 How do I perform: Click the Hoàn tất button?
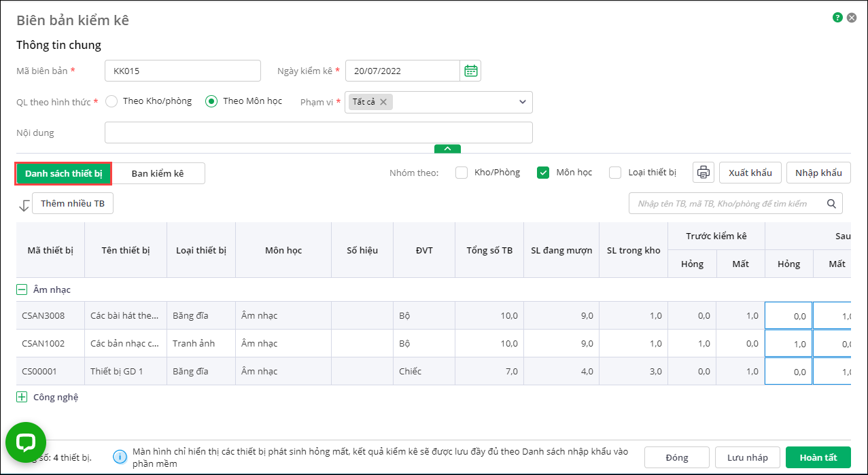818,457
